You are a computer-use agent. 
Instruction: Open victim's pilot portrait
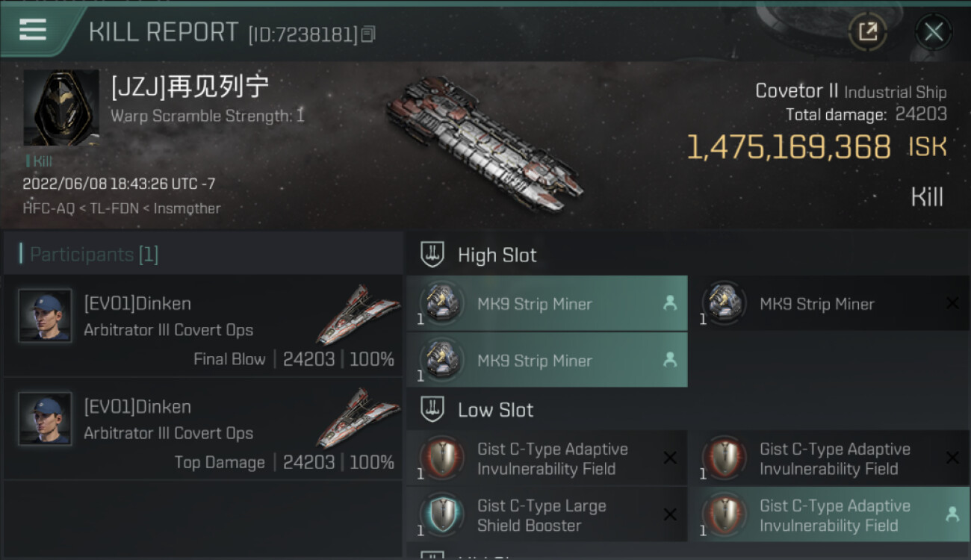61,108
